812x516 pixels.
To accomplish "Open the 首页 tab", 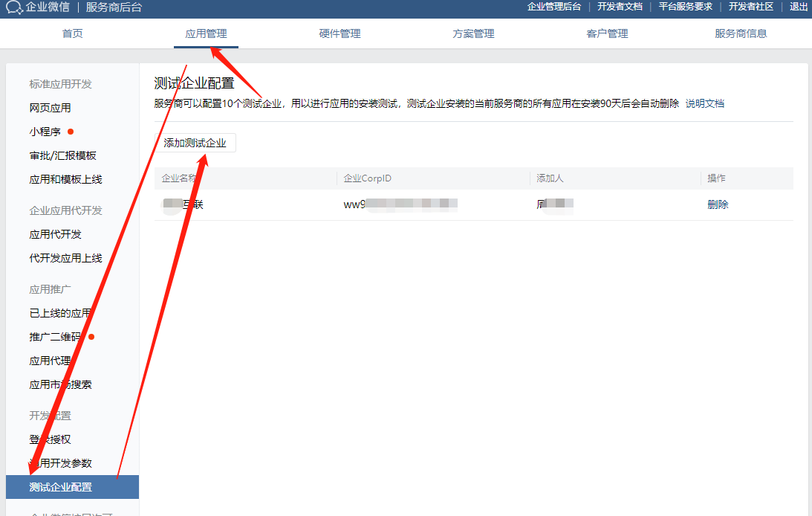I will 72,33.
